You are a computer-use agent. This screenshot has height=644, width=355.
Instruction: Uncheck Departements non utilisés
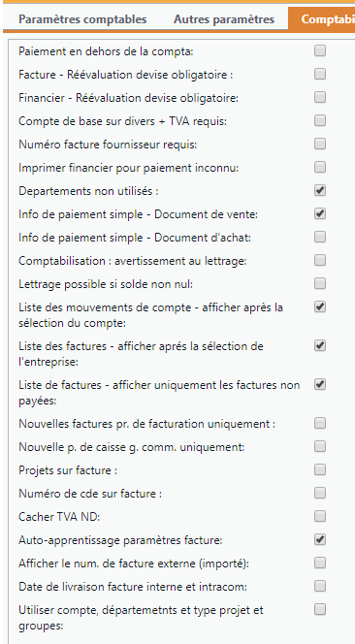point(320,190)
